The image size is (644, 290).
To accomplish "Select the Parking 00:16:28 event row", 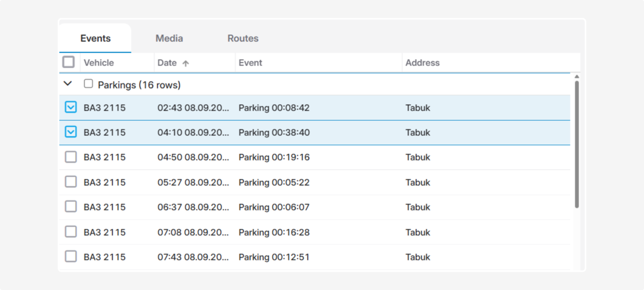I will tap(274, 232).
